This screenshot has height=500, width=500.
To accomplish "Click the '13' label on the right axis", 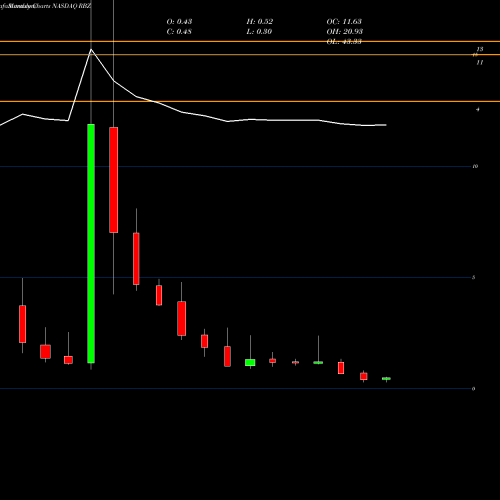I will [x=480, y=49].
